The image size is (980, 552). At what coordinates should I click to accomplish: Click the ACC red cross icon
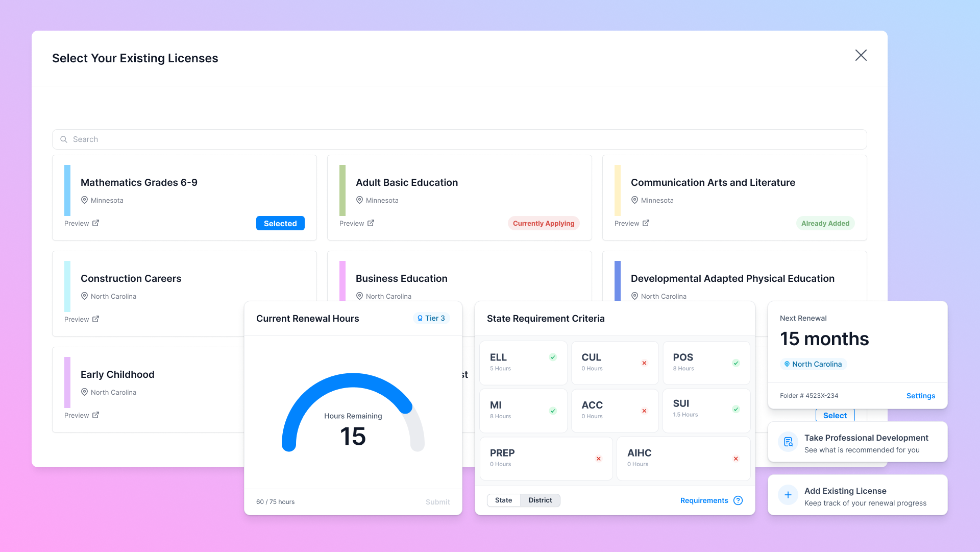pos(644,411)
